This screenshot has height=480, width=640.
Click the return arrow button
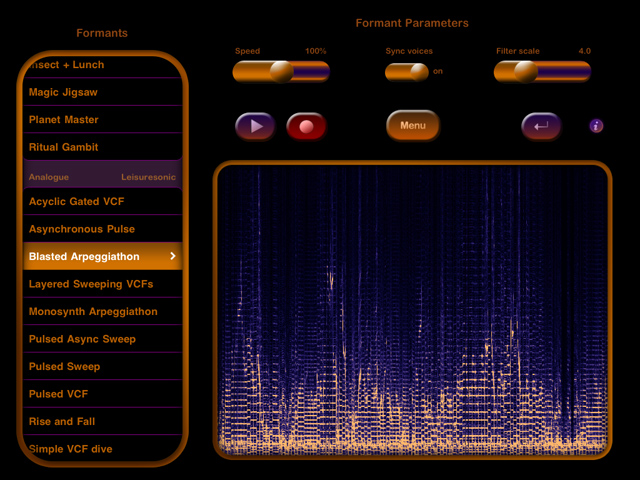pyautogui.click(x=541, y=127)
